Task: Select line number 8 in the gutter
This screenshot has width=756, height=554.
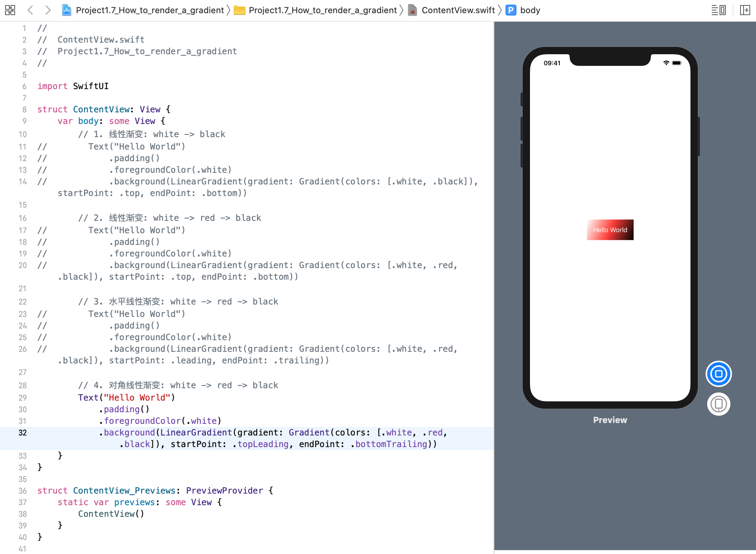Action: (24, 110)
